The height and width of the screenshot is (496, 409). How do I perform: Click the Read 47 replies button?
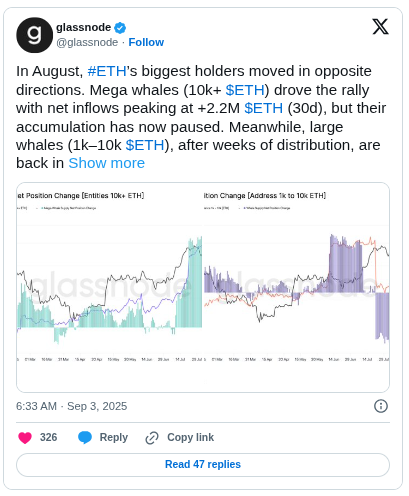pos(203,464)
